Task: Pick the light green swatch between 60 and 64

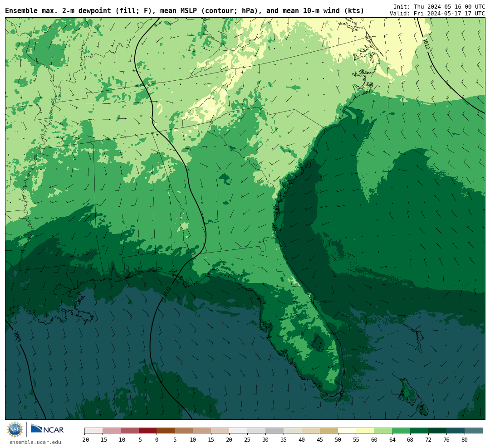Action: click(383, 431)
